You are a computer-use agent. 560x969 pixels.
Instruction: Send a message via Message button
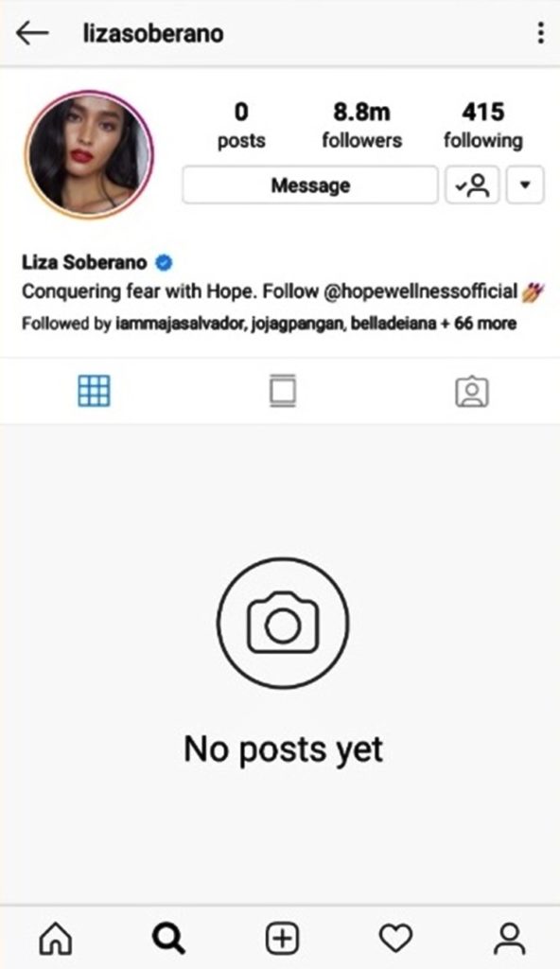310,185
